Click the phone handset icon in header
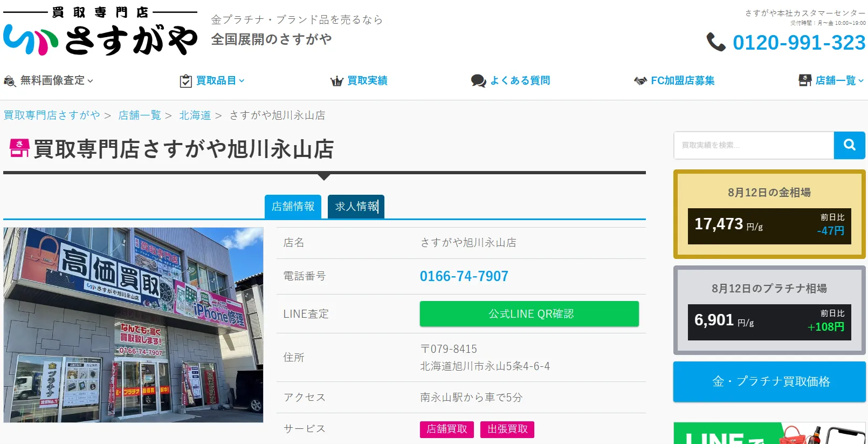The image size is (868, 444). [716, 42]
